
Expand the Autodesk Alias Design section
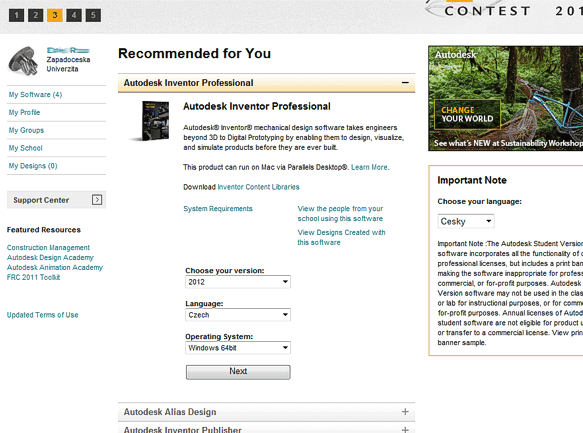405,412
